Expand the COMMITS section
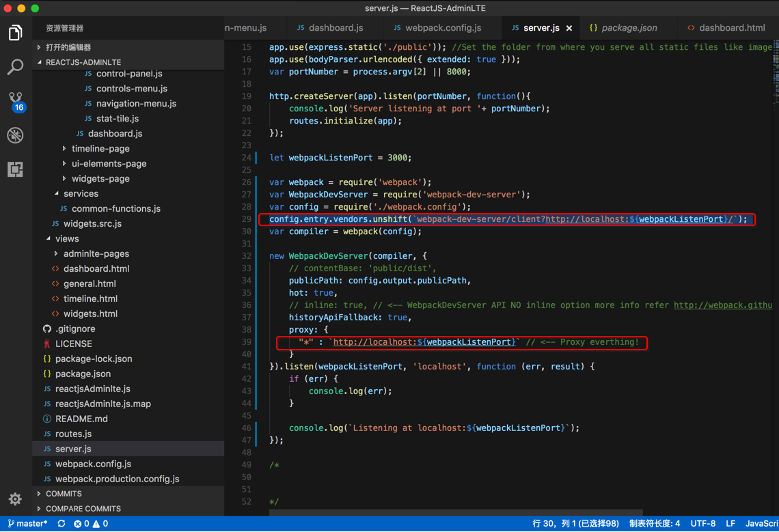This screenshot has height=532, width=779. click(64, 494)
